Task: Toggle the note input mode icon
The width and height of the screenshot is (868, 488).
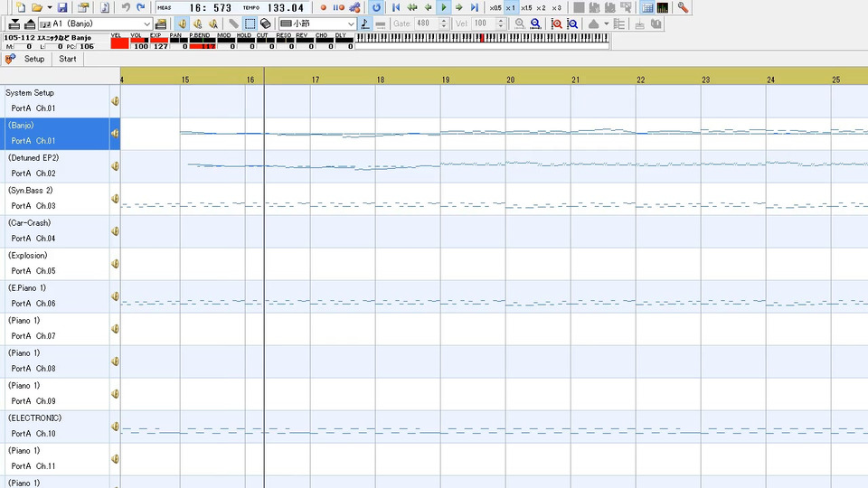Action: click(364, 23)
